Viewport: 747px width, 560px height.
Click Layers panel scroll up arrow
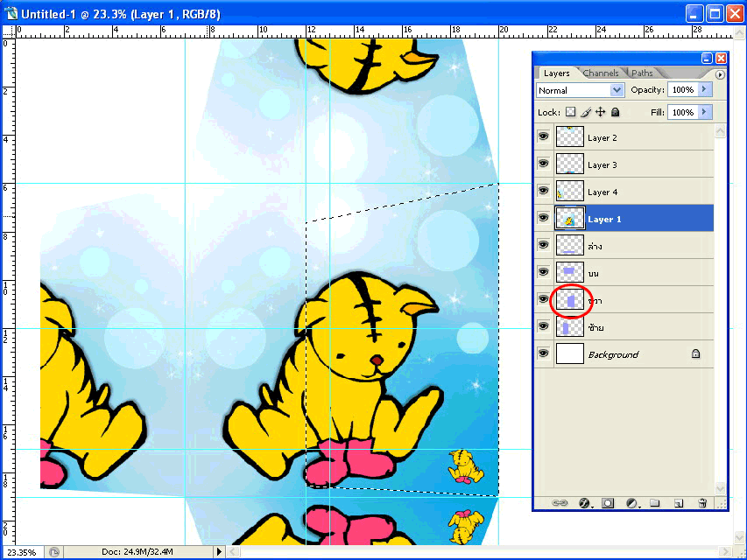[x=720, y=130]
